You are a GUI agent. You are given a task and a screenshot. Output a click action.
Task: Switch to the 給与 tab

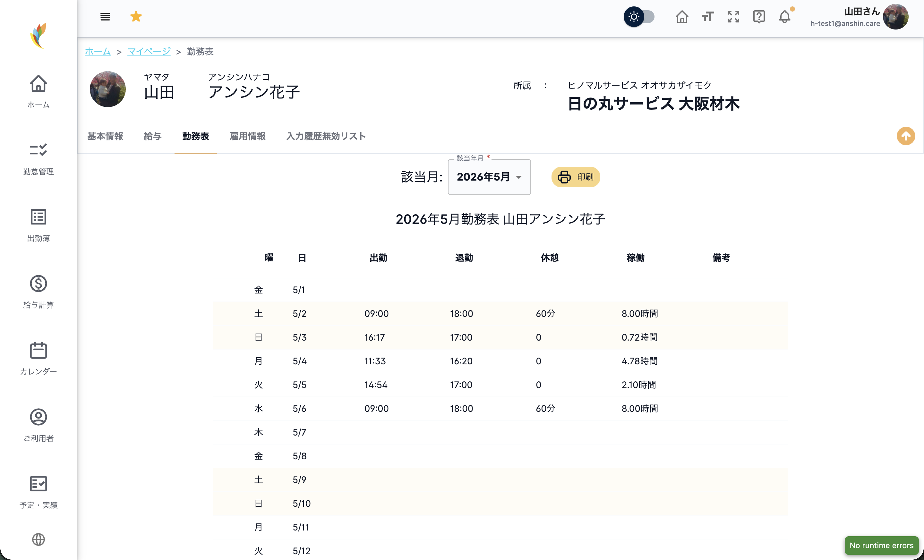point(152,136)
